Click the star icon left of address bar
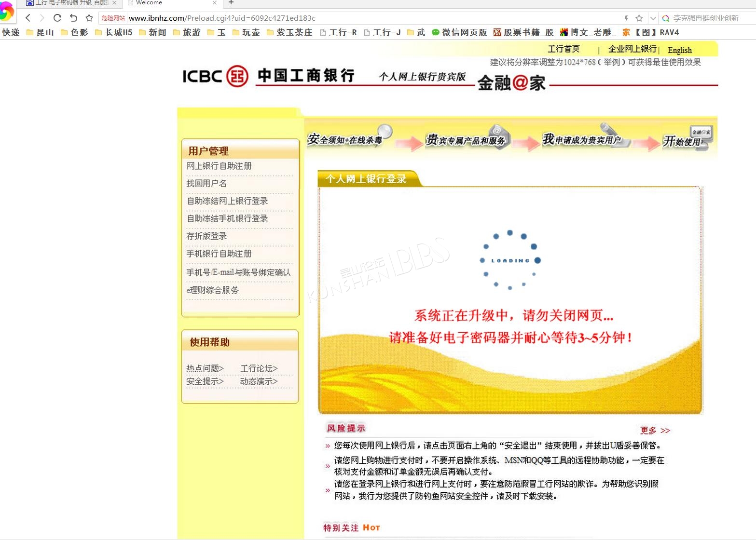Screen dimensions: 756x540 coord(89,18)
